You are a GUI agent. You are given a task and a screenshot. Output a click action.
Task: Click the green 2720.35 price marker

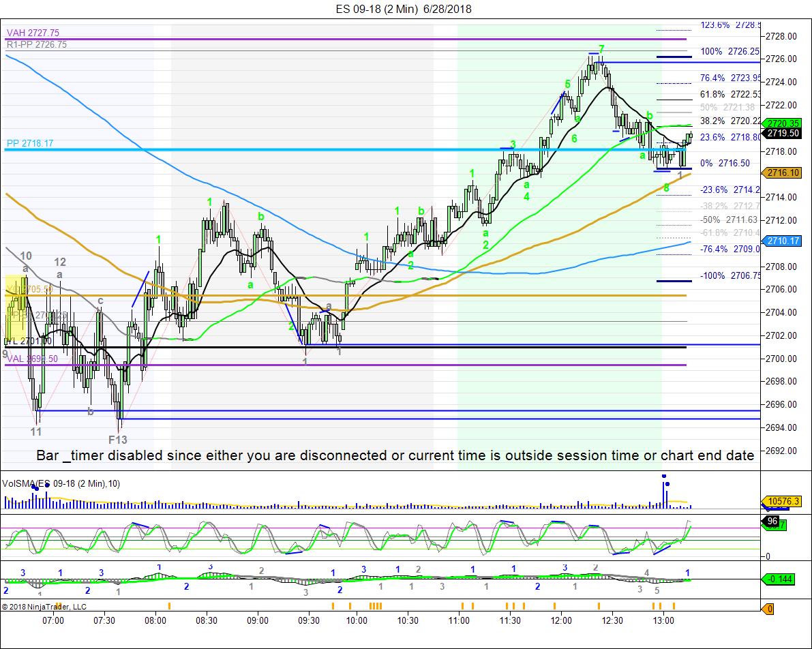tap(783, 123)
